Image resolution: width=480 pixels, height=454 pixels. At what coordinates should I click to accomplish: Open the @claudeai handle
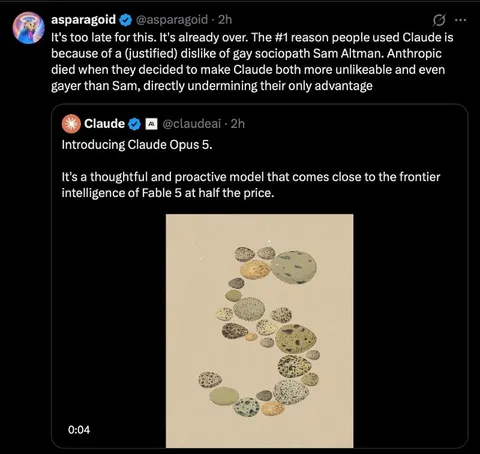[x=192, y=124]
